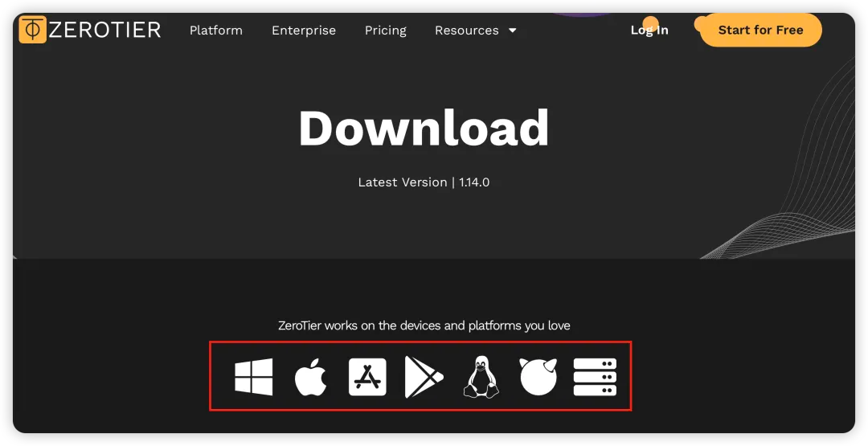Click the Log In link
The height and width of the screenshot is (446, 868).
point(649,30)
